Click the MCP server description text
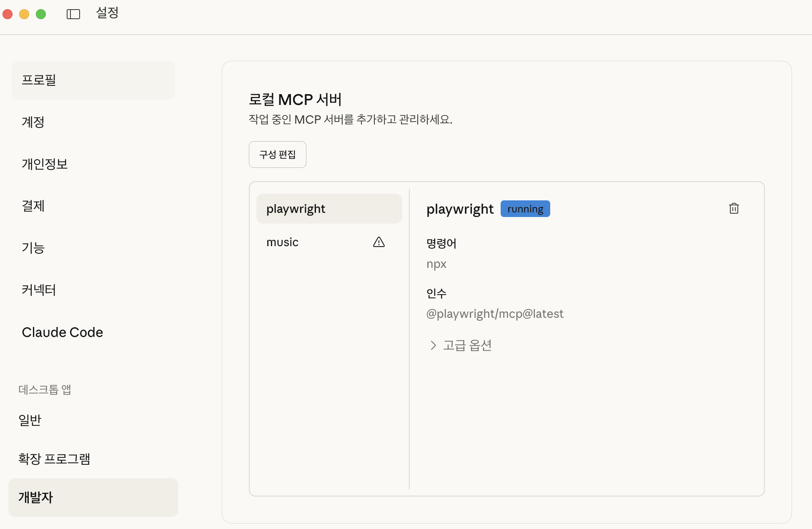812x529 pixels. point(351,120)
